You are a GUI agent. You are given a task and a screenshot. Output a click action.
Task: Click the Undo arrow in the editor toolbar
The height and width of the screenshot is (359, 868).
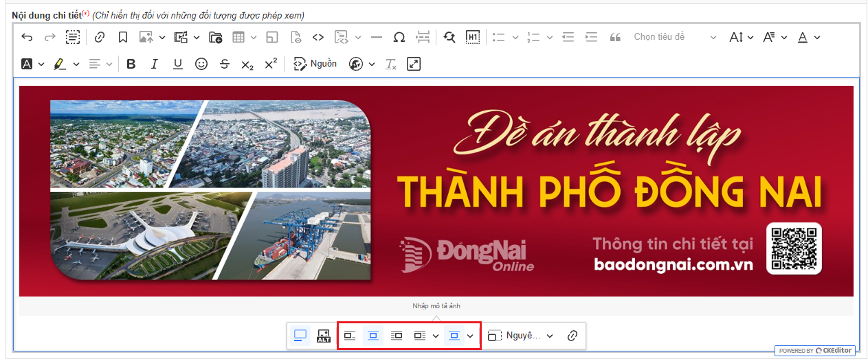(27, 37)
